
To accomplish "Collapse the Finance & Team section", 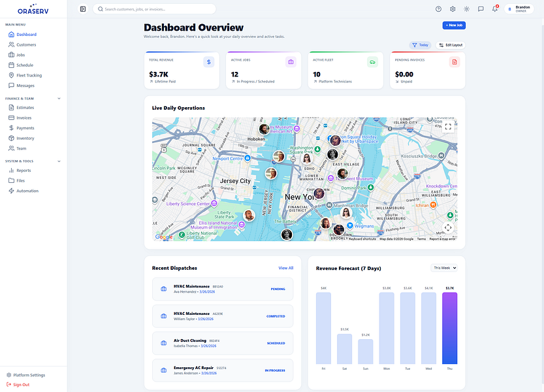I will point(59,99).
